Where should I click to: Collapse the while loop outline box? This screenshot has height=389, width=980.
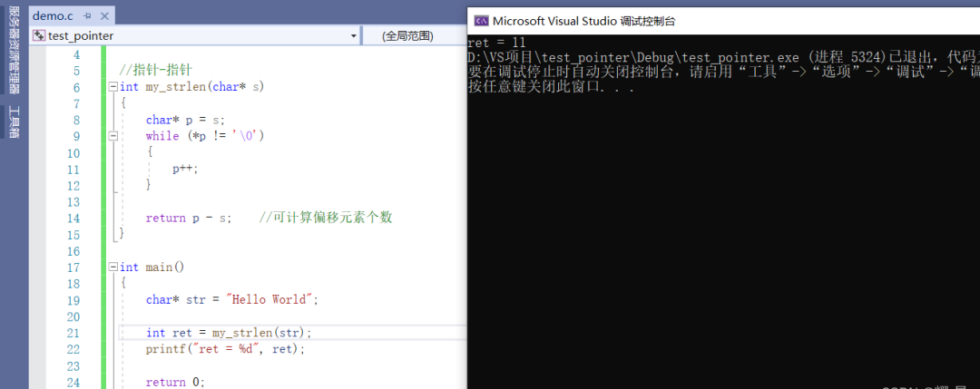[113, 135]
